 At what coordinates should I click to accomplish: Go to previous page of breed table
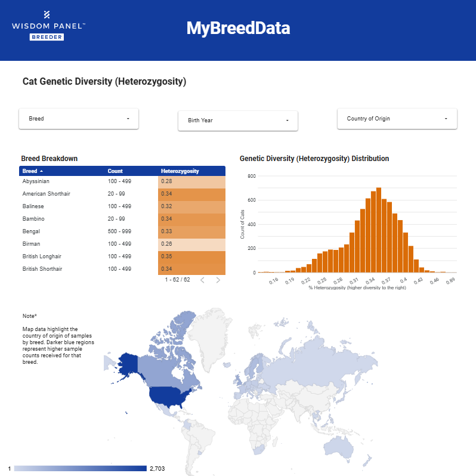202,280
